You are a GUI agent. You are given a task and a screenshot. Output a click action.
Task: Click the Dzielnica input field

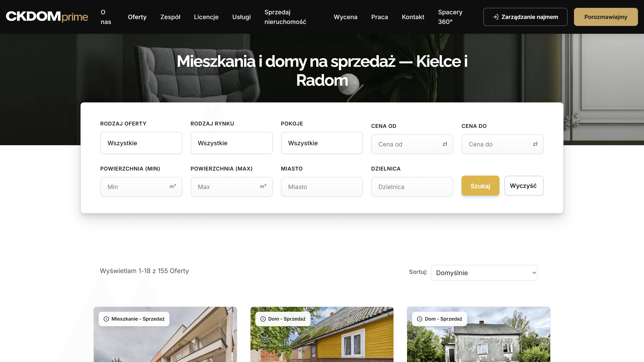412,187
